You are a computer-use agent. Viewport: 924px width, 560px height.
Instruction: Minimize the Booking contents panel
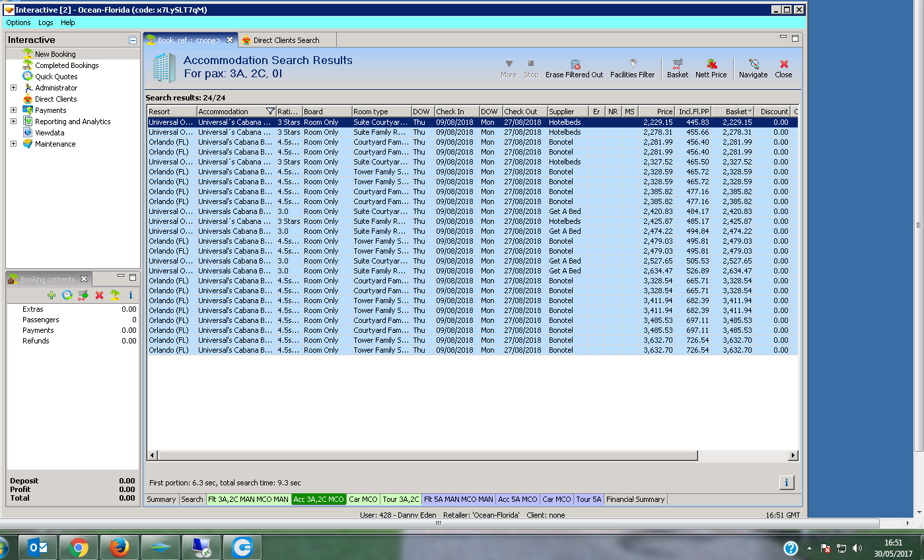tap(121, 277)
